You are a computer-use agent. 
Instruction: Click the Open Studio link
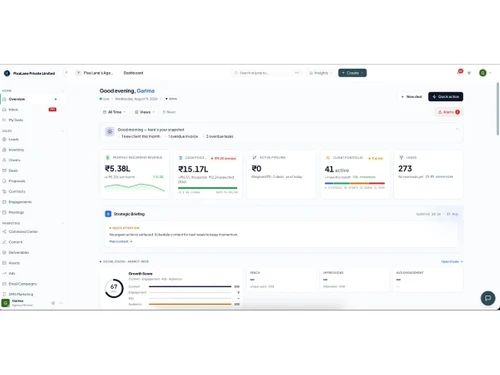(452, 262)
